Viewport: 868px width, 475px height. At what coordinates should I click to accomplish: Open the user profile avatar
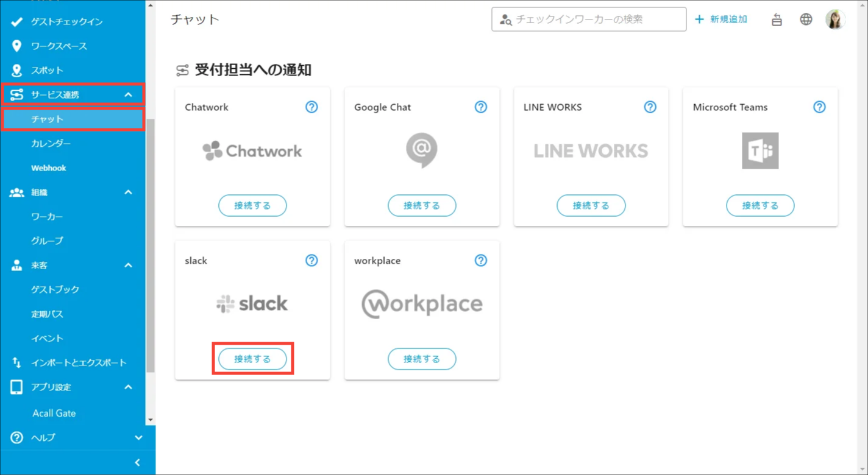click(835, 19)
